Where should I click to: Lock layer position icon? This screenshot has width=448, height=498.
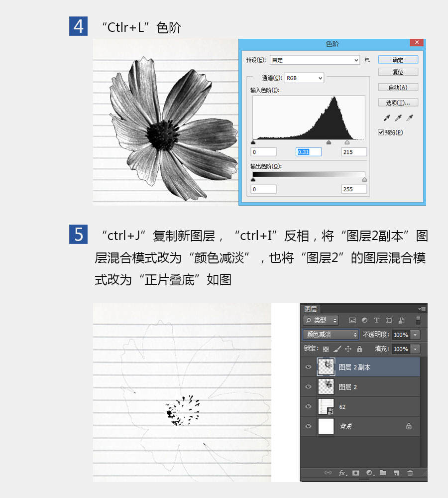348,349
